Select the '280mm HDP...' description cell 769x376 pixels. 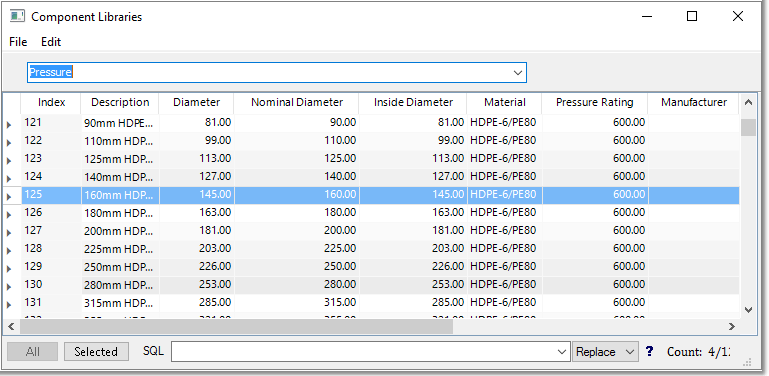pyautogui.click(x=120, y=285)
